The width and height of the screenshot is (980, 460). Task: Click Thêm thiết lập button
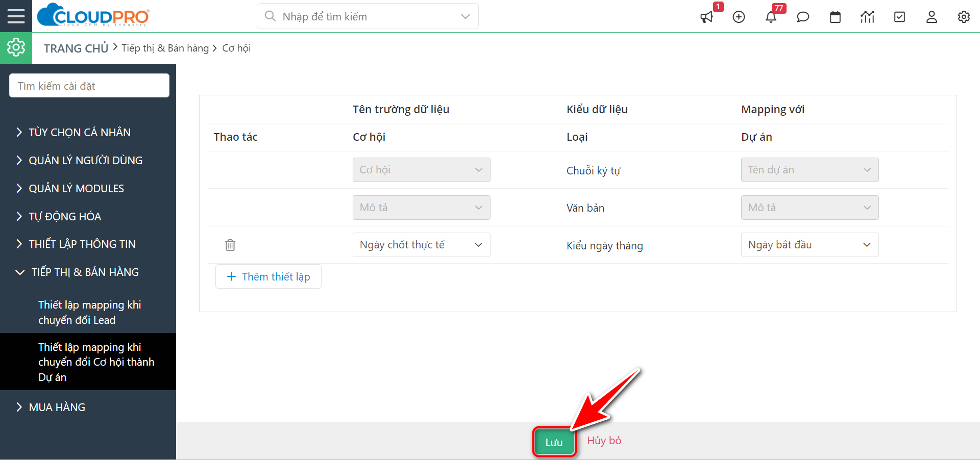pyautogui.click(x=268, y=276)
